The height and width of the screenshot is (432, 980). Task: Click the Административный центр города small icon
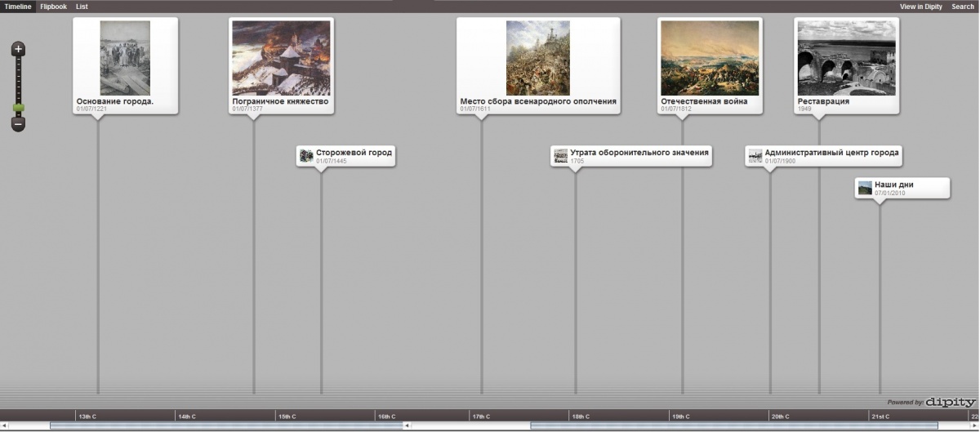point(755,156)
